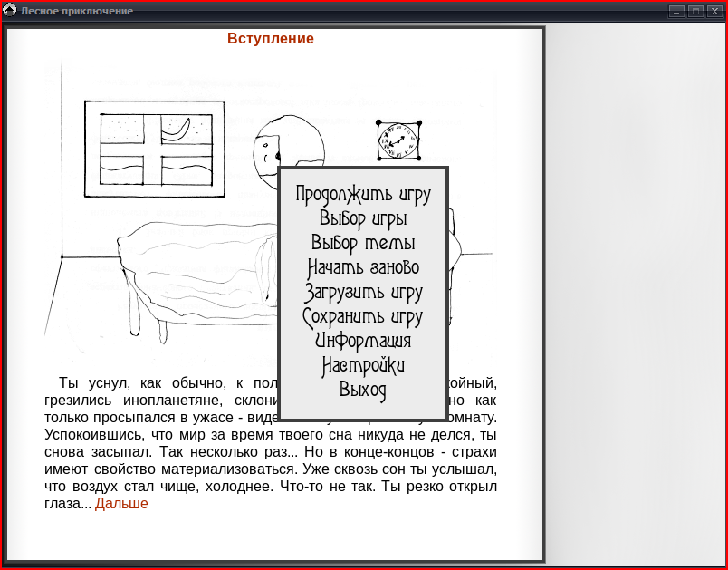Click the "Вступление" scene title
728x570 pixels.
(271, 39)
